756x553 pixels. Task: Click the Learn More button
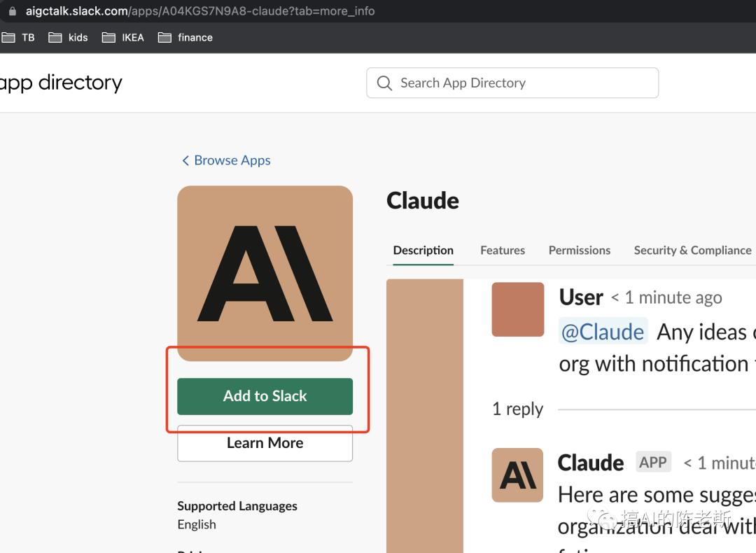[265, 443]
